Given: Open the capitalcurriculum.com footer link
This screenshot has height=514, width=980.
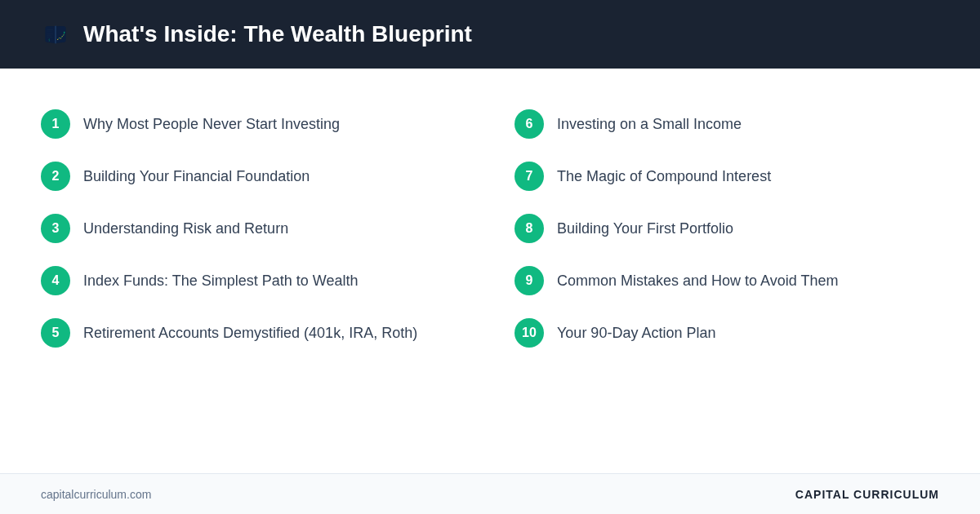Looking at the screenshot, I should coord(96,494).
